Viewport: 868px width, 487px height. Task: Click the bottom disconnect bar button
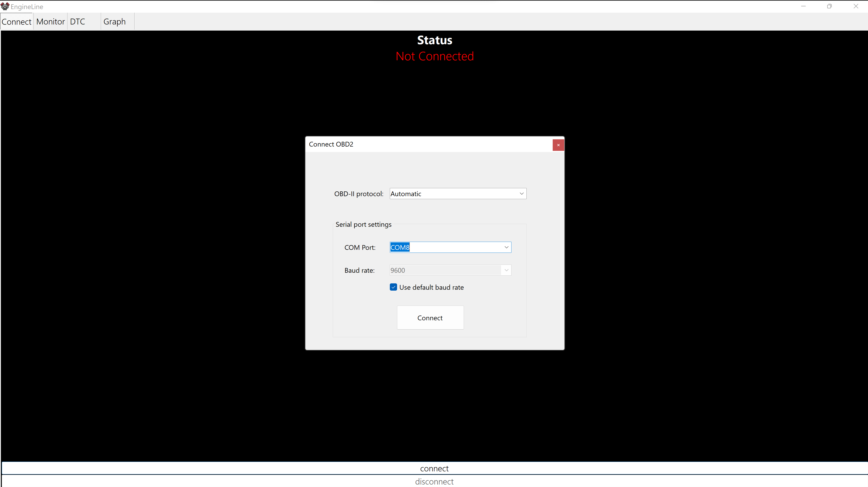tap(434, 482)
